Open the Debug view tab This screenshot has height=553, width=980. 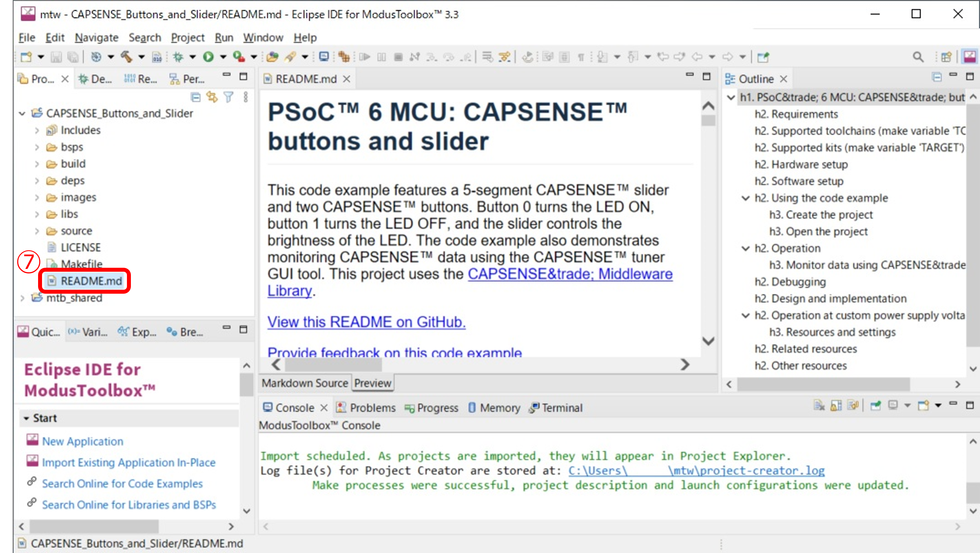click(x=95, y=79)
